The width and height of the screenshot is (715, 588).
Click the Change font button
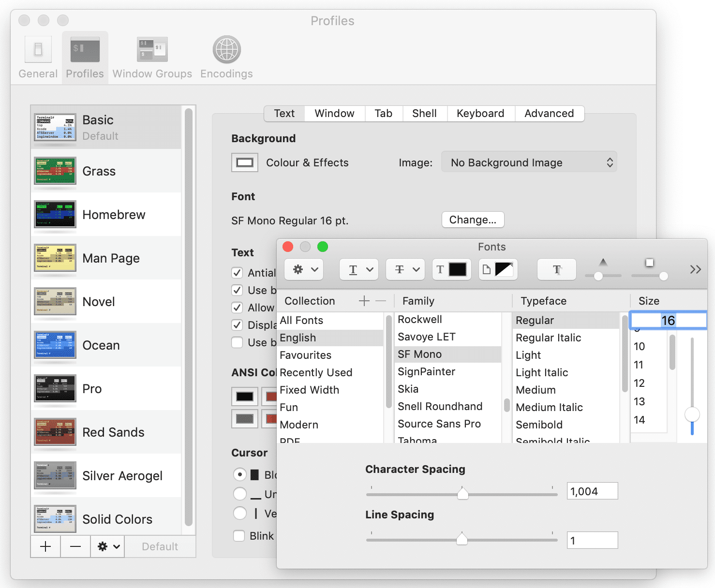[473, 220]
